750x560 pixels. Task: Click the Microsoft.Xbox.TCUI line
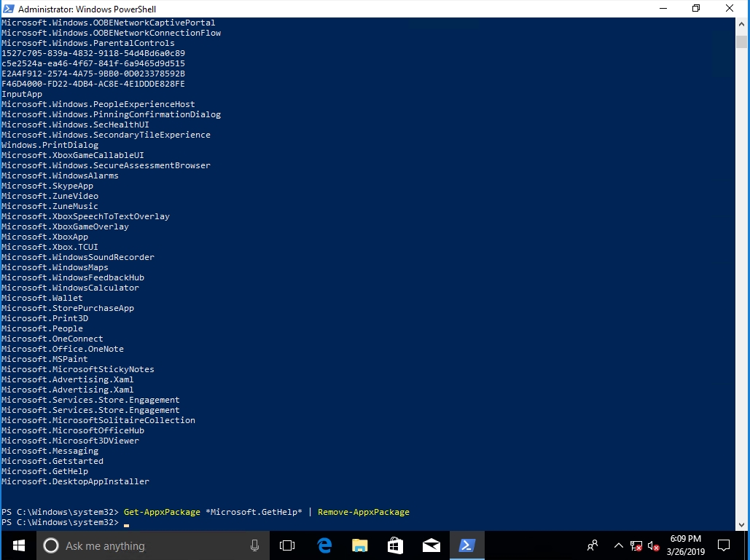point(50,247)
